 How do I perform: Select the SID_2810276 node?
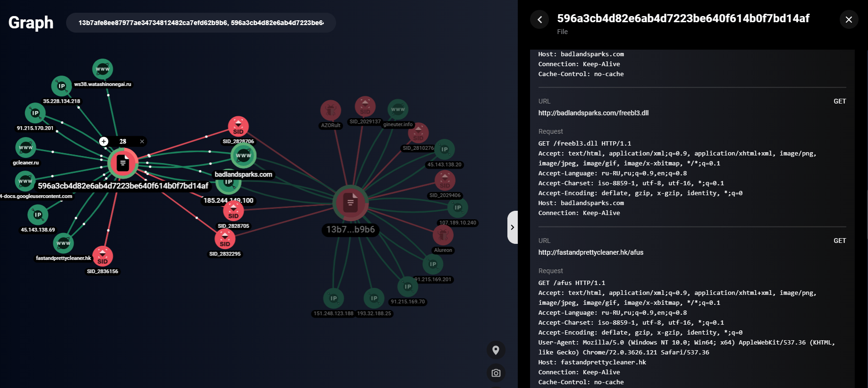click(x=418, y=133)
